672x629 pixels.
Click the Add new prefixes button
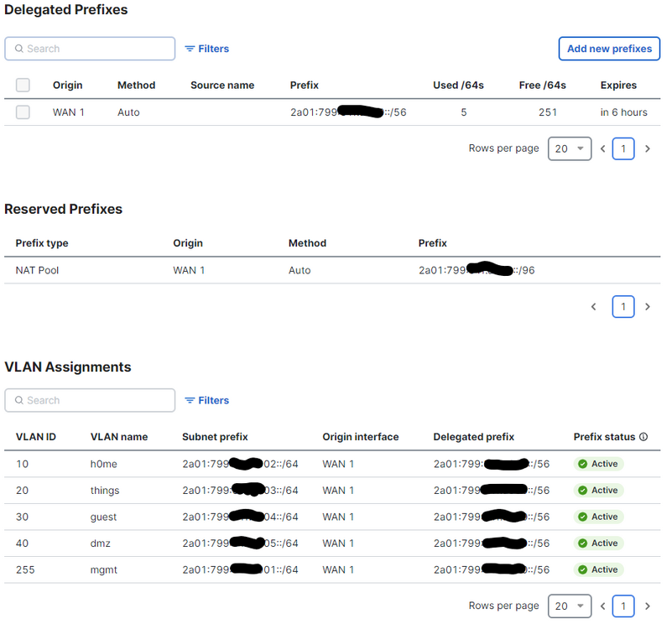coord(609,49)
